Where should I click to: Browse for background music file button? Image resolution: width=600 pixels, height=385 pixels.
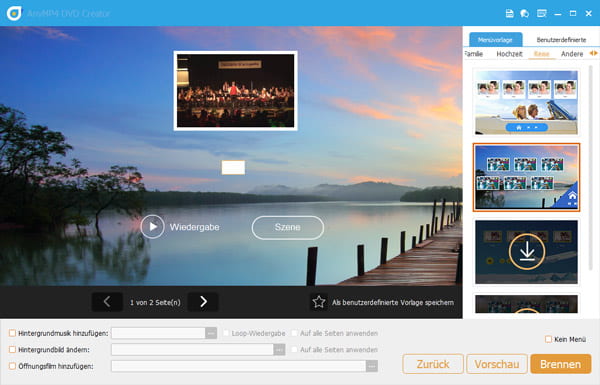coord(211,333)
